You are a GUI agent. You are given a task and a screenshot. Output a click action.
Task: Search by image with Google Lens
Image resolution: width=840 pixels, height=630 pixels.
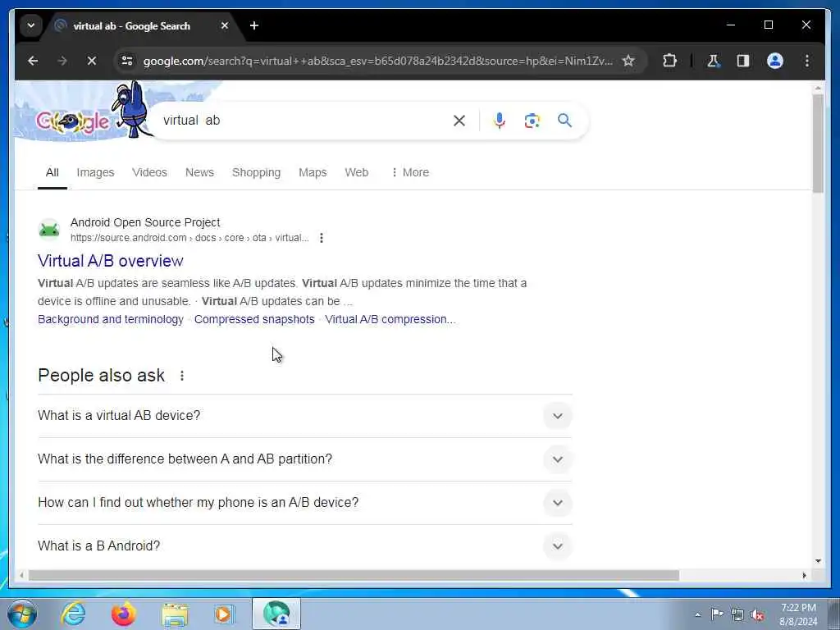532,121
